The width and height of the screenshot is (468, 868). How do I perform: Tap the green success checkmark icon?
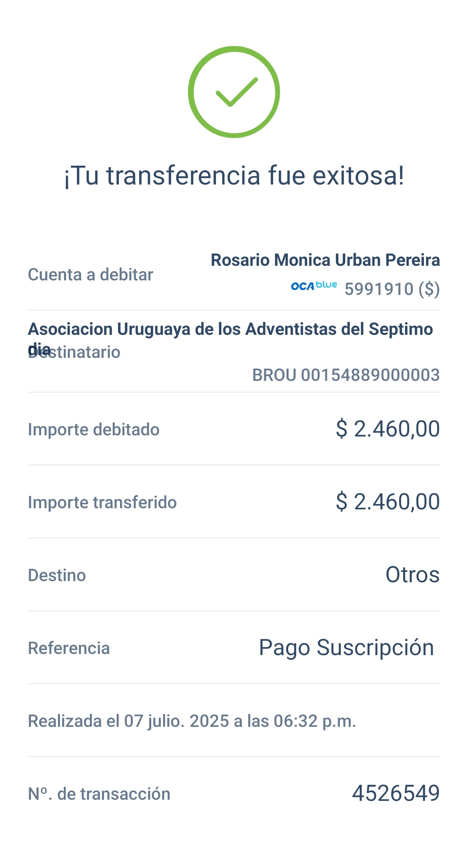coord(234,92)
